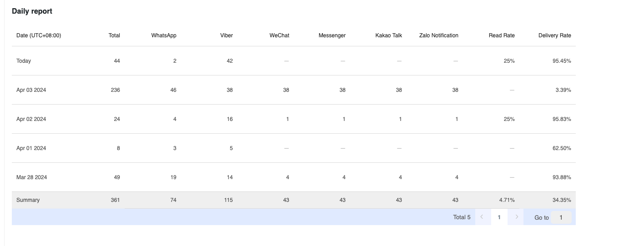Click the Zalo Notification column header
Viewport: 644px width, 246px height.
coord(438,35)
